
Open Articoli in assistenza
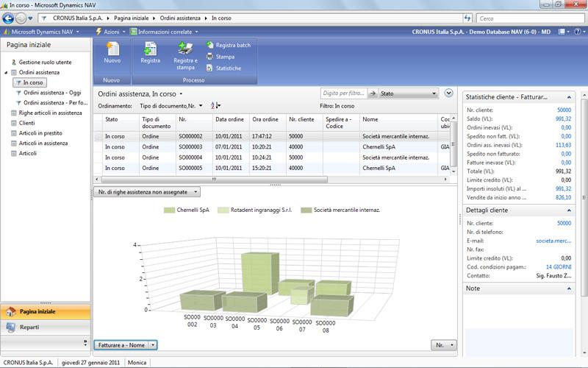click(x=43, y=143)
